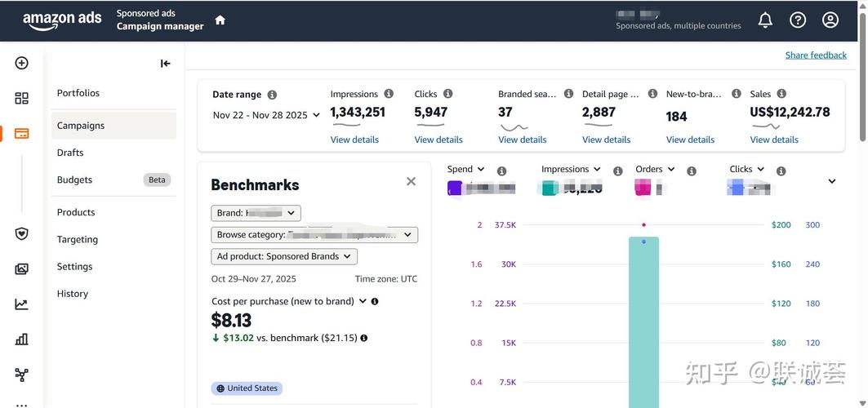Open the dashboard grid icon in sidebar

coord(21,99)
